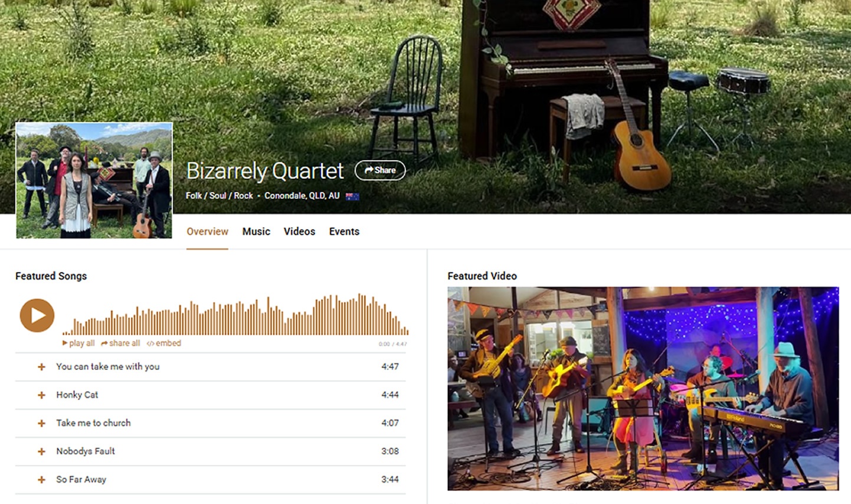This screenshot has height=504, width=851.
Task: Play the song 'Honky Cat'
Action: pyautogui.click(x=77, y=395)
